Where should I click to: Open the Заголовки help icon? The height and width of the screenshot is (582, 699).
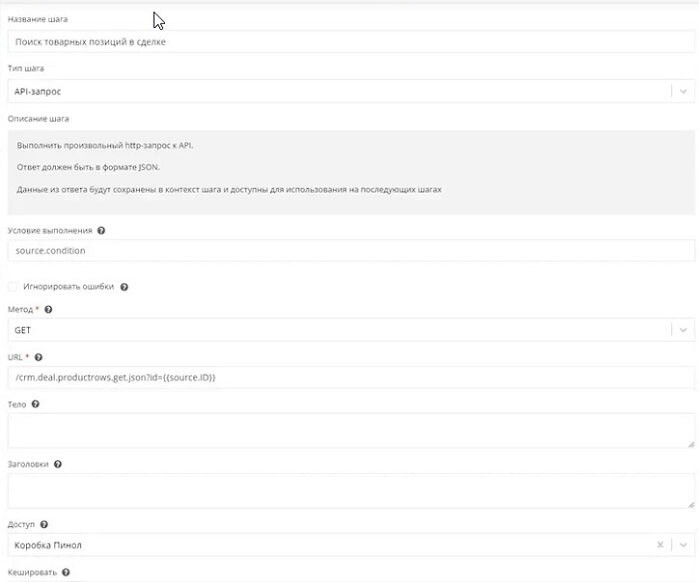pos(58,464)
